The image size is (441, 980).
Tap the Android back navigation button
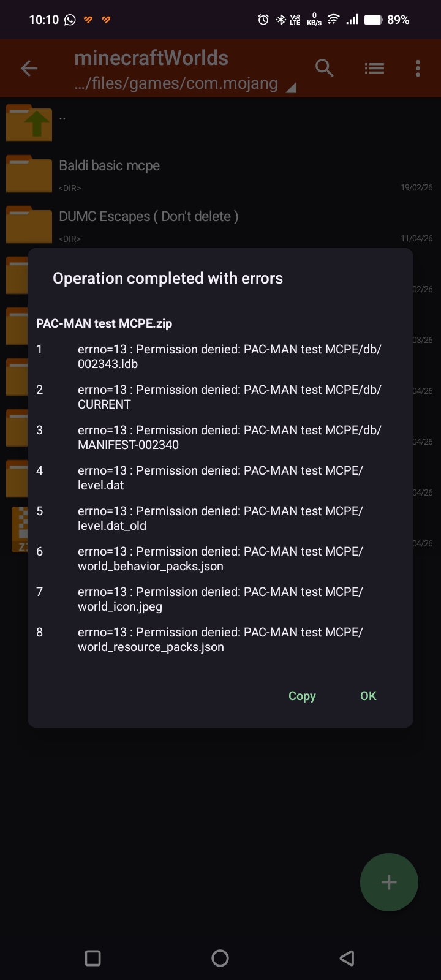tap(347, 958)
